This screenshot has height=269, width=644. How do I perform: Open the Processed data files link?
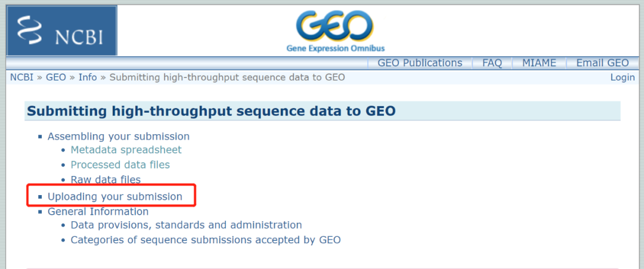(x=120, y=165)
